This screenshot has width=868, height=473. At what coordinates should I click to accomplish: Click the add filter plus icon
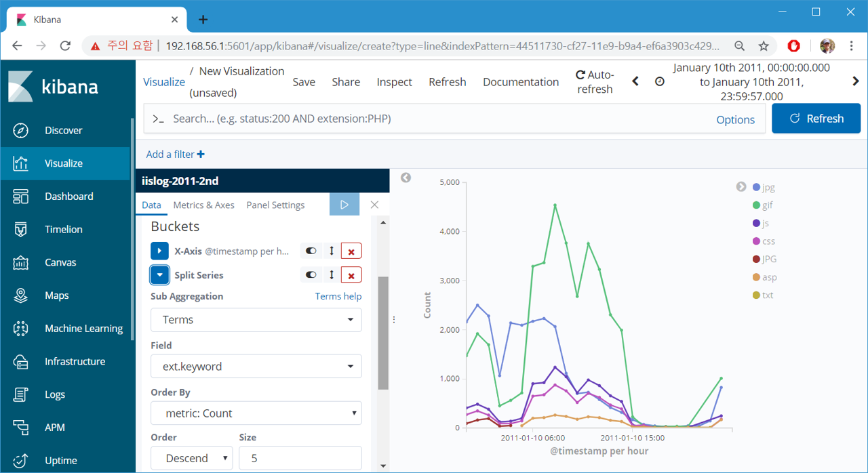(201, 155)
